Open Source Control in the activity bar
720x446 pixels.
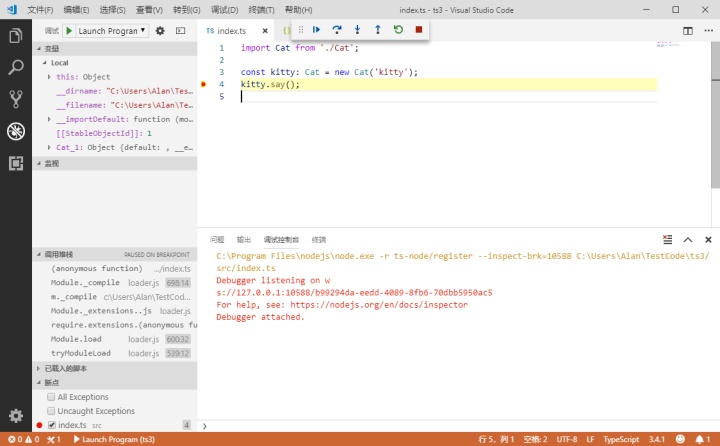click(16, 99)
